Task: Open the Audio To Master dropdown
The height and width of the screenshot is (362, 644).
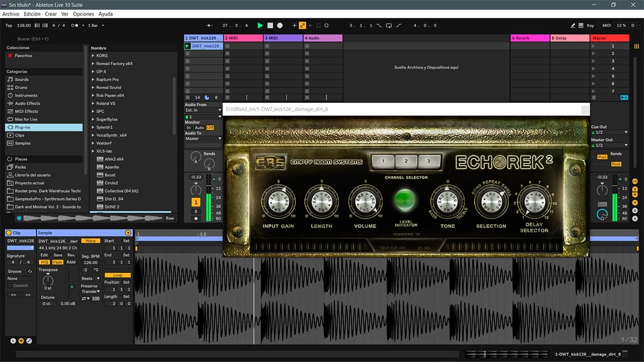Action: 203,139
